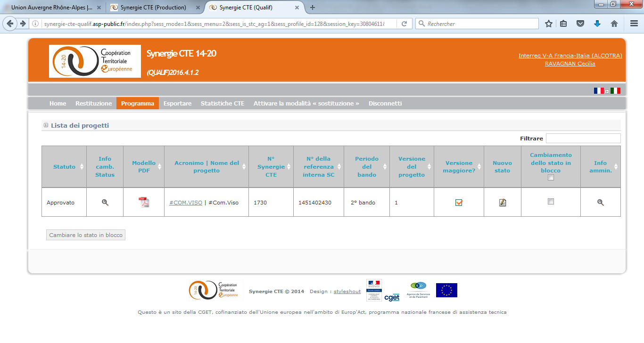Click Cambiare lo stato in blocco button
Screen dimensions: 644x343
coord(86,235)
